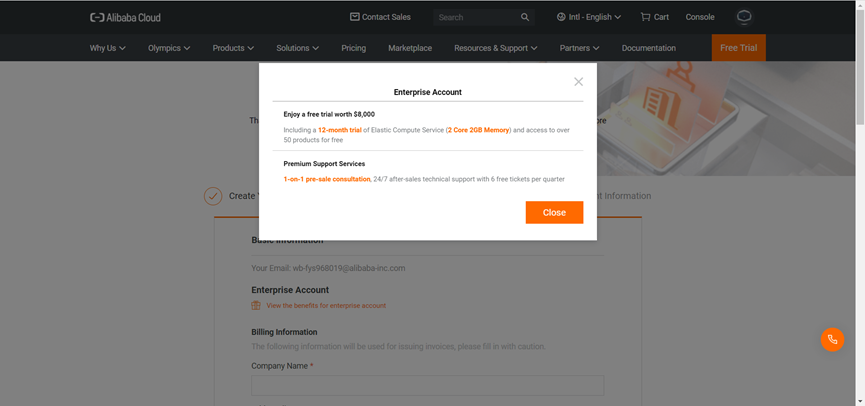The height and width of the screenshot is (406, 865).
Task: Open View the benefits for enterprise account
Action: [326, 305]
